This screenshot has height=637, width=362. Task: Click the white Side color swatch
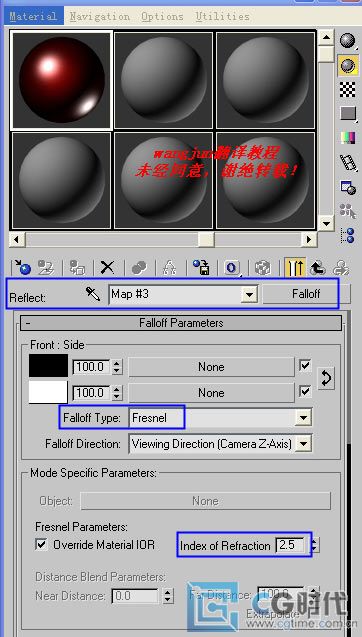tap(48, 392)
